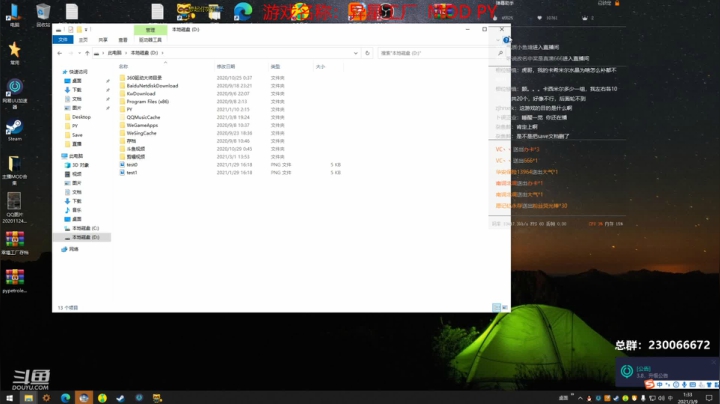Viewport: 720px width, 404px height.
Task: Select the Program Files (x86) folder
Action: [x=148, y=101]
